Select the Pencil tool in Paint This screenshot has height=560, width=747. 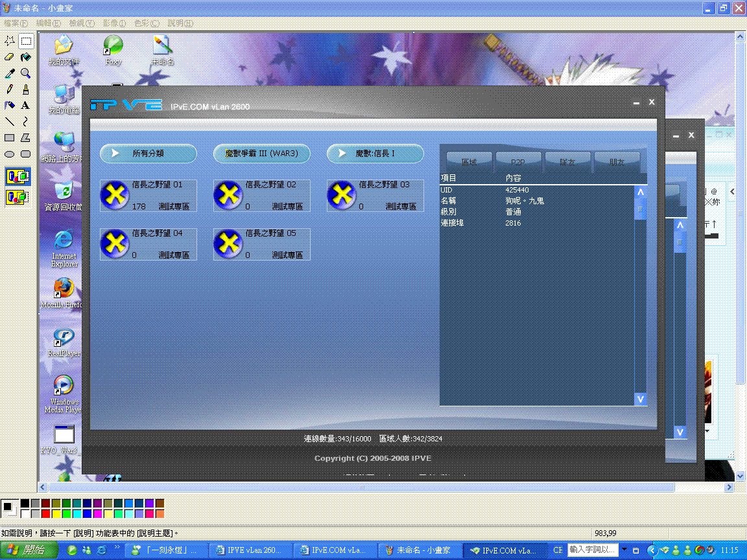[10, 89]
